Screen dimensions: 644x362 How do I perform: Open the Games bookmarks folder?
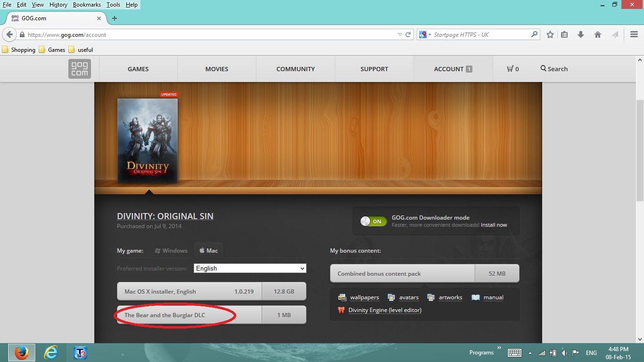(x=52, y=49)
